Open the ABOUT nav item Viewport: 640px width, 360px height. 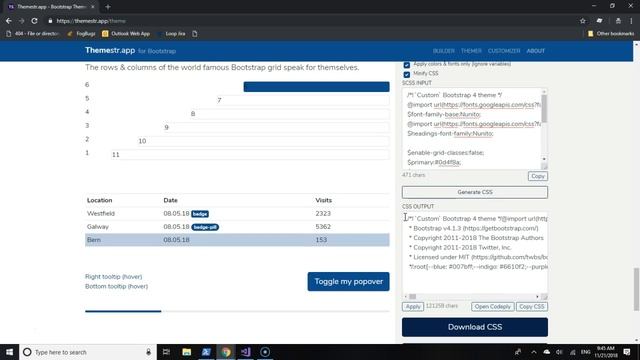pyautogui.click(x=536, y=51)
